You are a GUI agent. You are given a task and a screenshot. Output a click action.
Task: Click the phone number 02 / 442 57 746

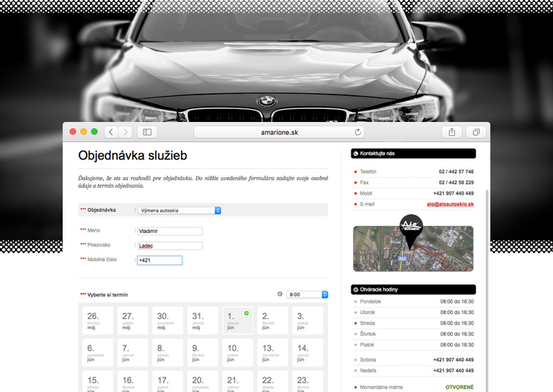point(456,172)
